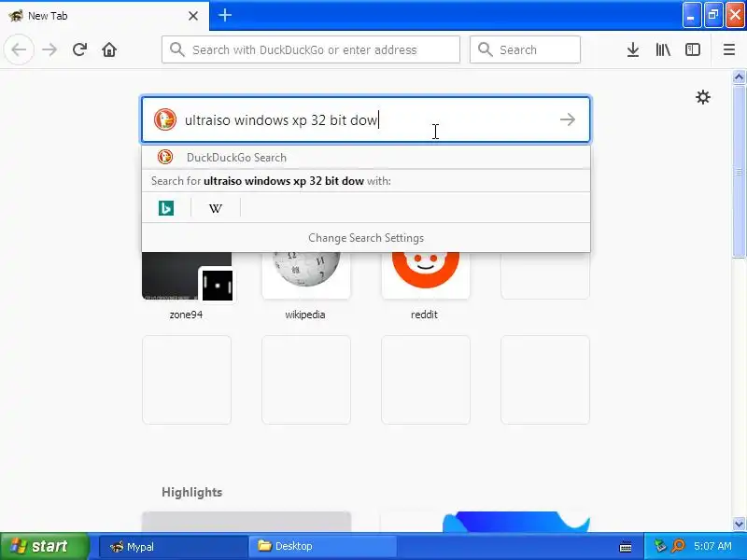Focus the toolbar Search field

(525, 49)
